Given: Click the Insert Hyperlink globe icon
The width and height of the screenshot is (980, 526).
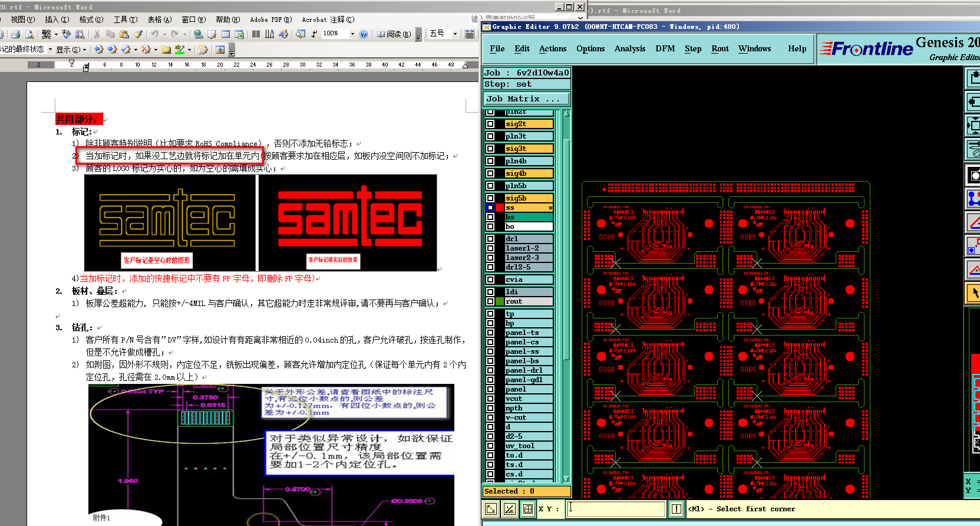Looking at the screenshot, I should (x=199, y=34).
